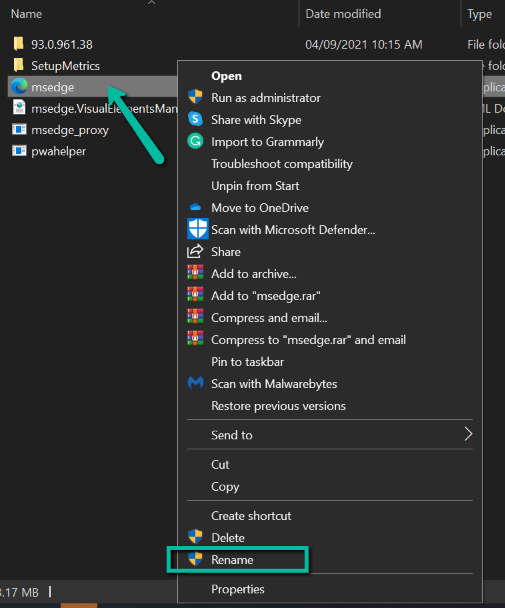Image resolution: width=505 pixels, height=608 pixels.
Task: Select Compress and email option
Action: pyautogui.click(x=269, y=318)
